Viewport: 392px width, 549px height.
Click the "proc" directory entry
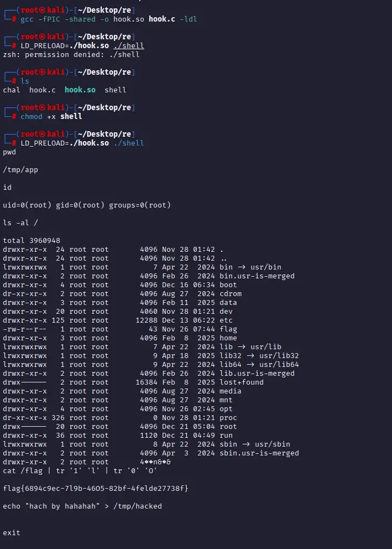(x=228, y=417)
